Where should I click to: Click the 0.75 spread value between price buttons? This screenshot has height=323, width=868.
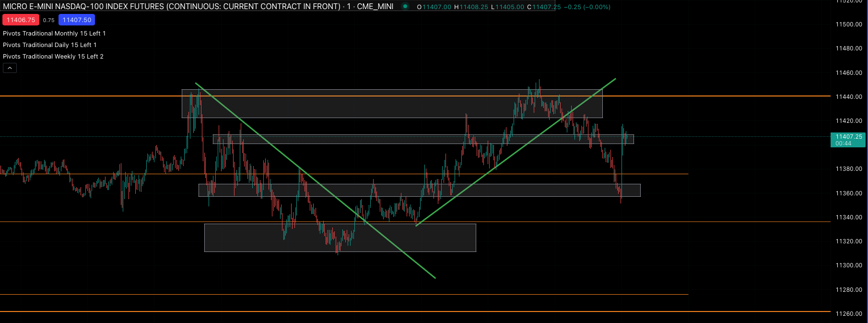tap(48, 20)
